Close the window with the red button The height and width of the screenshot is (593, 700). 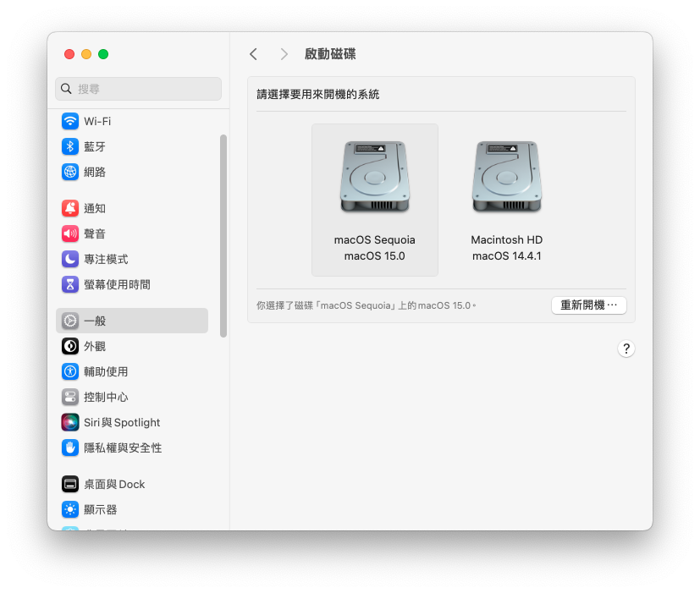(69, 54)
